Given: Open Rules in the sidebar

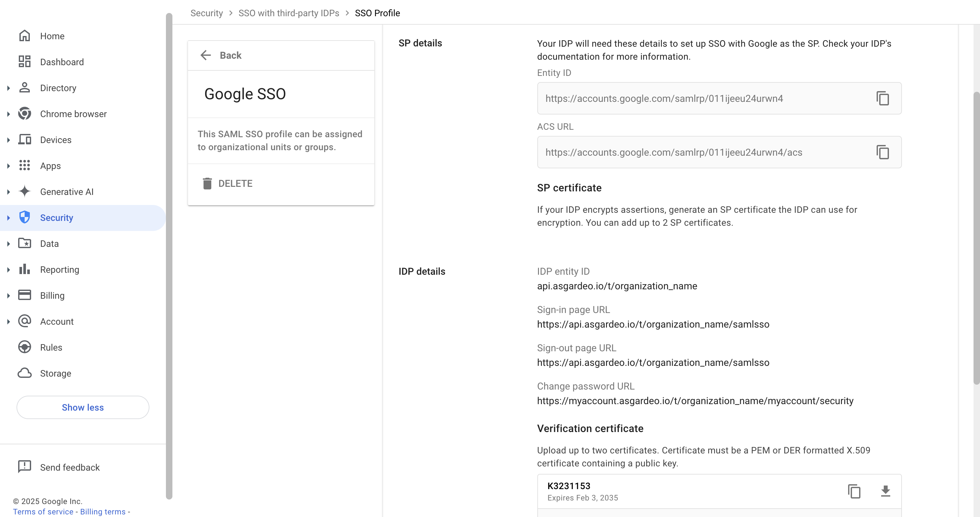Looking at the screenshot, I should pyautogui.click(x=83, y=347).
